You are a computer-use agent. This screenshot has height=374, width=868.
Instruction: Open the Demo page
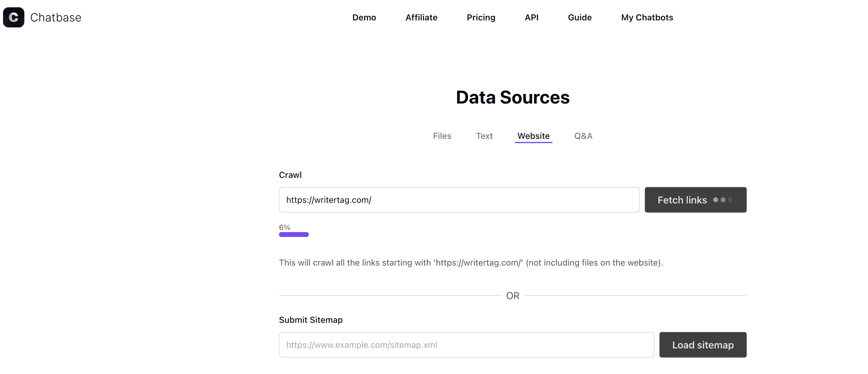(x=364, y=18)
